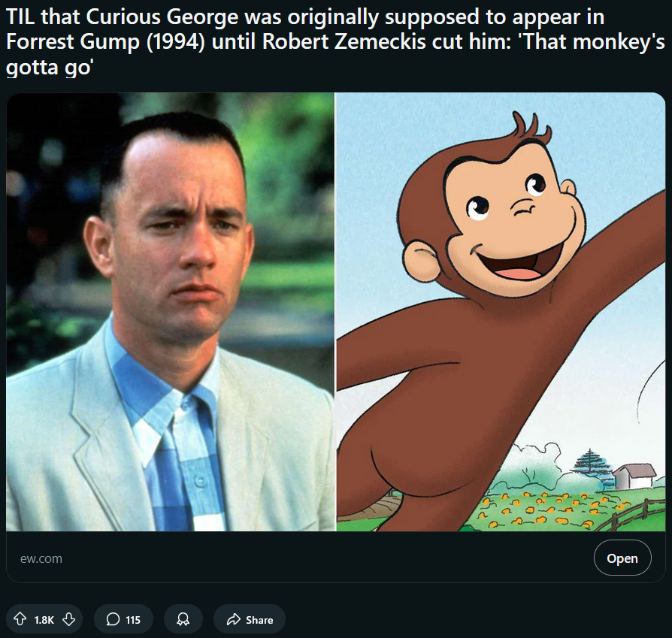Click the words 'Forrest Gump (1994)' in the title
The width and height of the screenshot is (672, 638).
(x=105, y=42)
